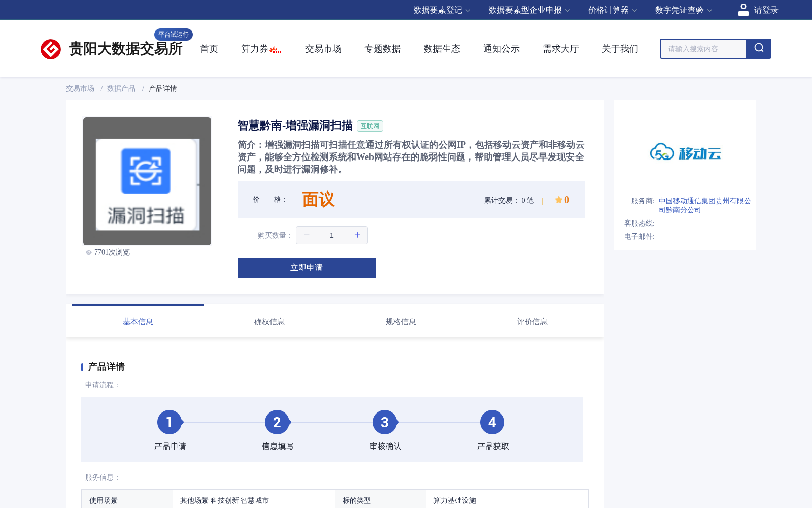Open 算力券 navigation item
The image size is (812, 508).
[x=255, y=49]
